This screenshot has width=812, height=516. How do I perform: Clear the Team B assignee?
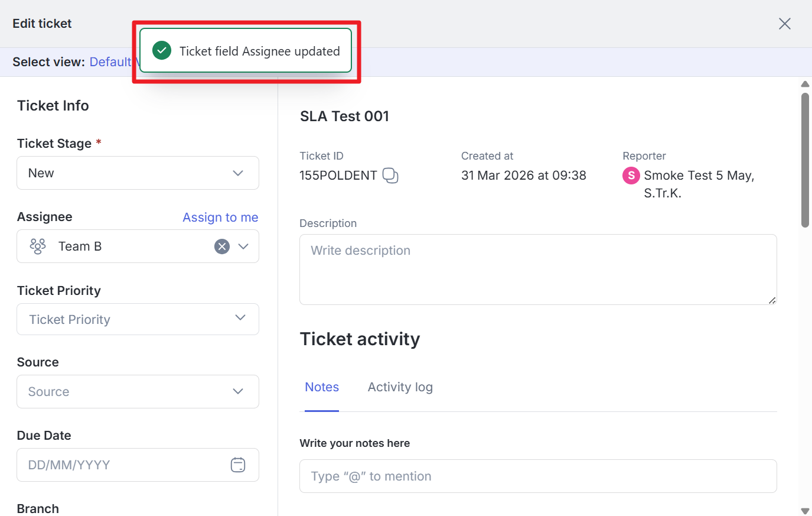[222, 246]
